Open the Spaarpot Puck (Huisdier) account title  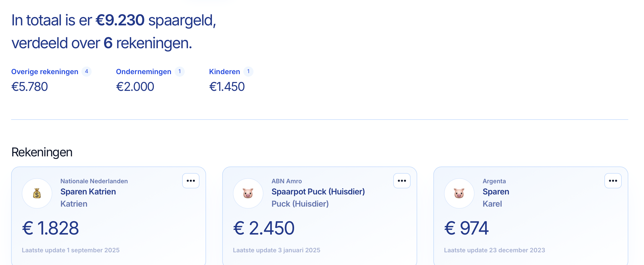coord(318,192)
